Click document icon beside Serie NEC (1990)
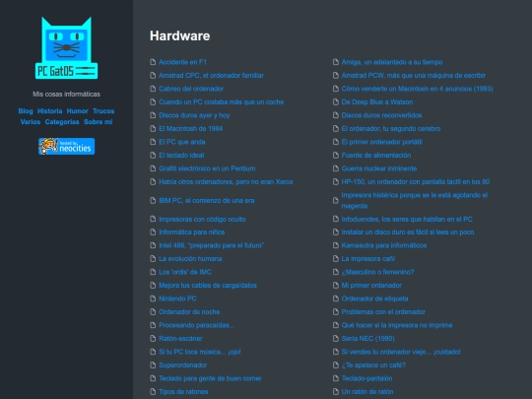This screenshot has width=532, height=399. 336,338
